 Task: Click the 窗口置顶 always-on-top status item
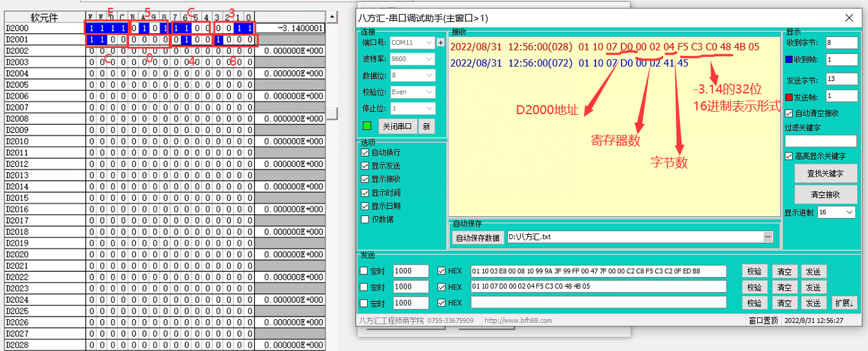pos(763,321)
